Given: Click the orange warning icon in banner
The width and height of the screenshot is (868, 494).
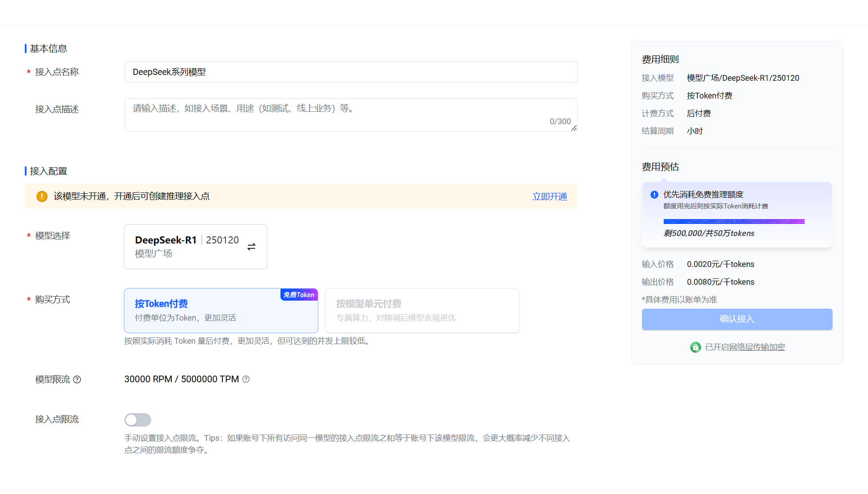Looking at the screenshot, I should coord(42,196).
